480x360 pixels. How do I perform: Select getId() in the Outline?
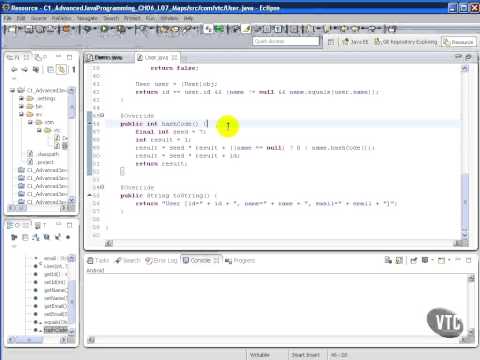point(52,274)
